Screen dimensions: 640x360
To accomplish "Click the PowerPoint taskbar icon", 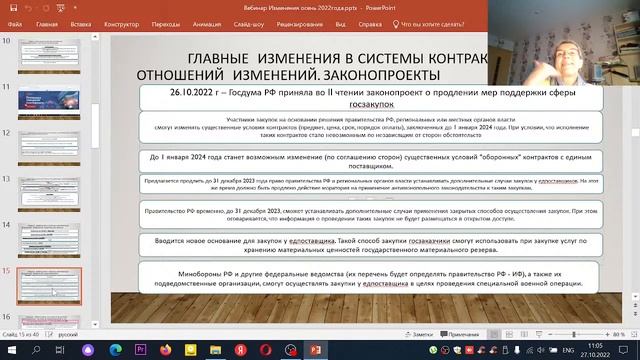I will 316,350.
